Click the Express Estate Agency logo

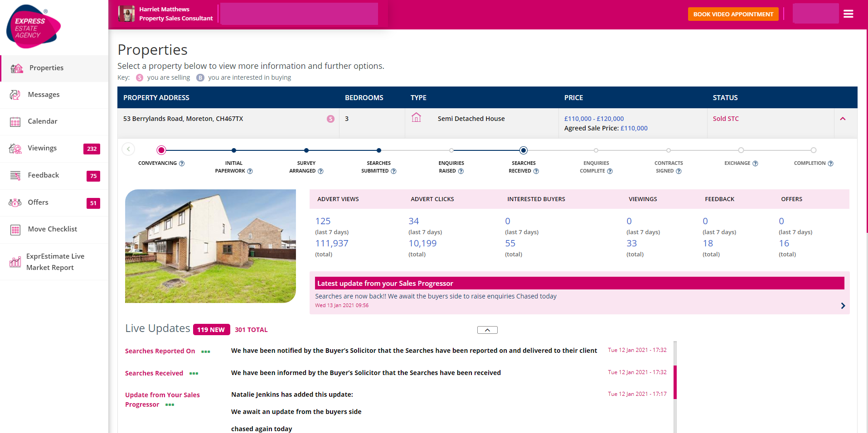click(x=34, y=26)
